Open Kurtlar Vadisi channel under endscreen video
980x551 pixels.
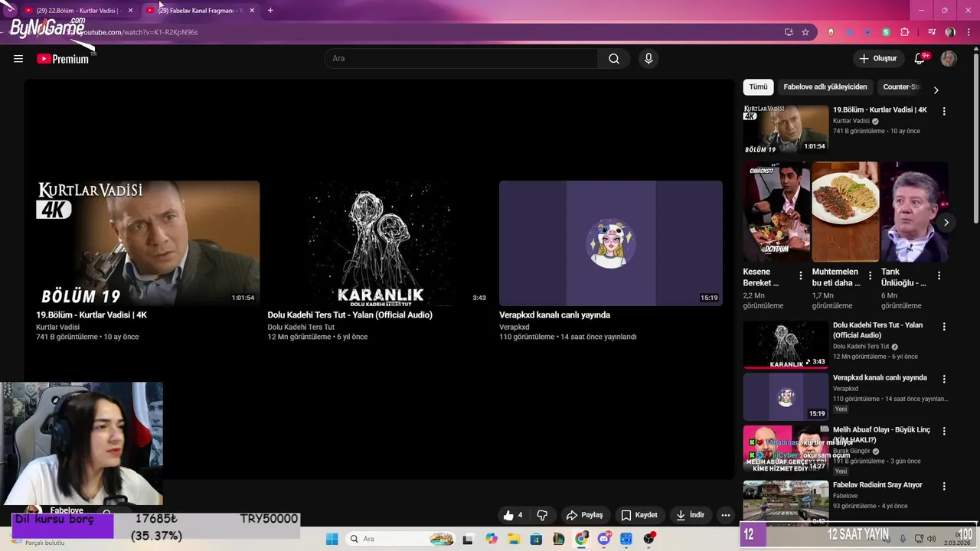click(x=57, y=327)
